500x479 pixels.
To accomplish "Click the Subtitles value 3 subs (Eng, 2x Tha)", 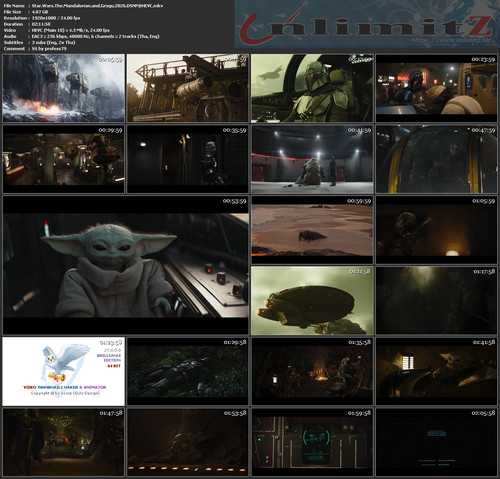I will [x=53, y=42].
